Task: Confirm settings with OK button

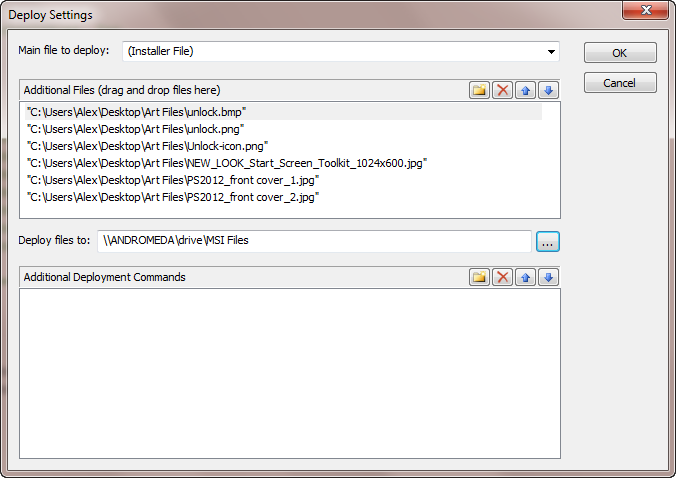Action: (620, 53)
